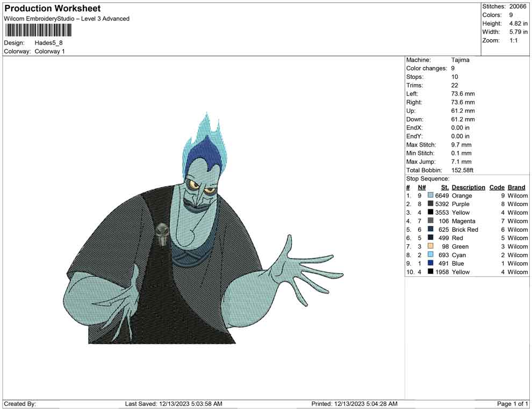This screenshot has height=409, width=532.
Task: Click the design name 'Hades5_8'
Action: click(x=48, y=43)
